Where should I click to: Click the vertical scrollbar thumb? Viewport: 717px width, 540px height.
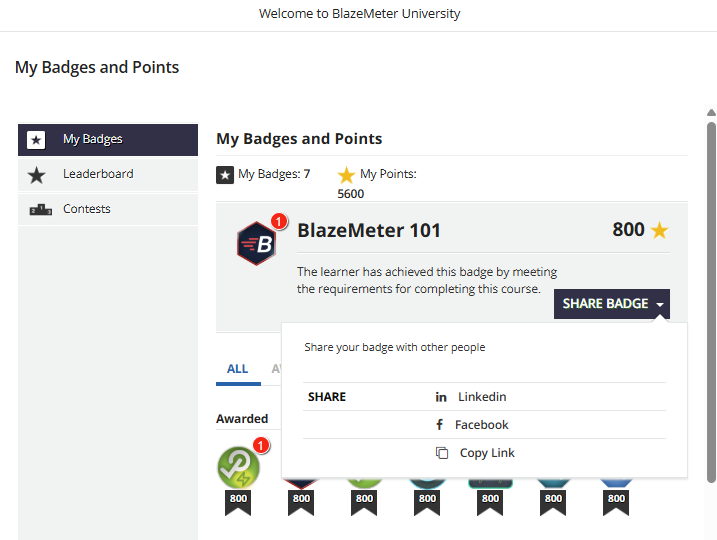711,302
